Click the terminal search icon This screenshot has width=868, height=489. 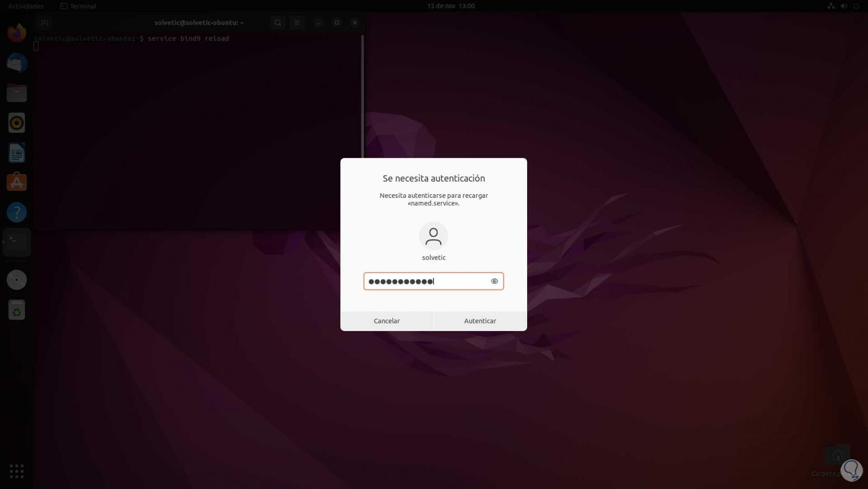pos(278,23)
